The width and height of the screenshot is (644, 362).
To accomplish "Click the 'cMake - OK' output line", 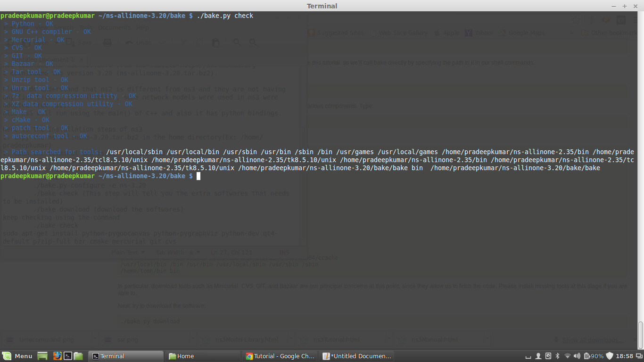I will [x=26, y=120].
